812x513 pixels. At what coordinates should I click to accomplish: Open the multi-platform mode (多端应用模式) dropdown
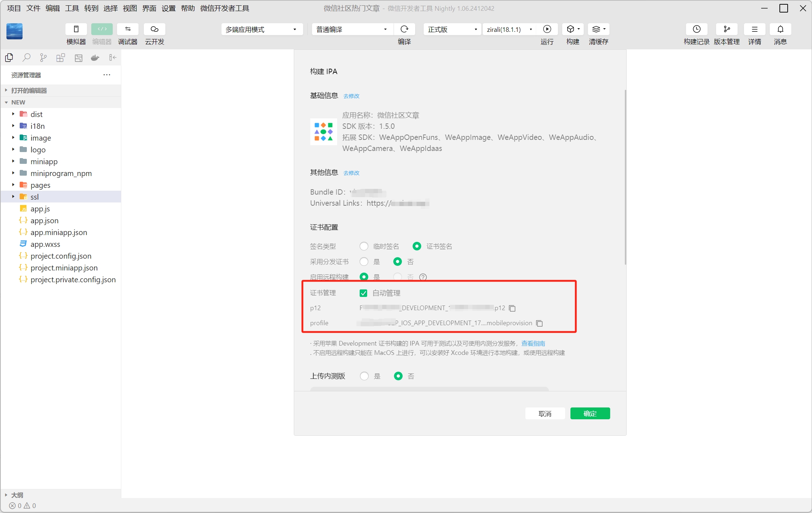click(x=262, y=29)
